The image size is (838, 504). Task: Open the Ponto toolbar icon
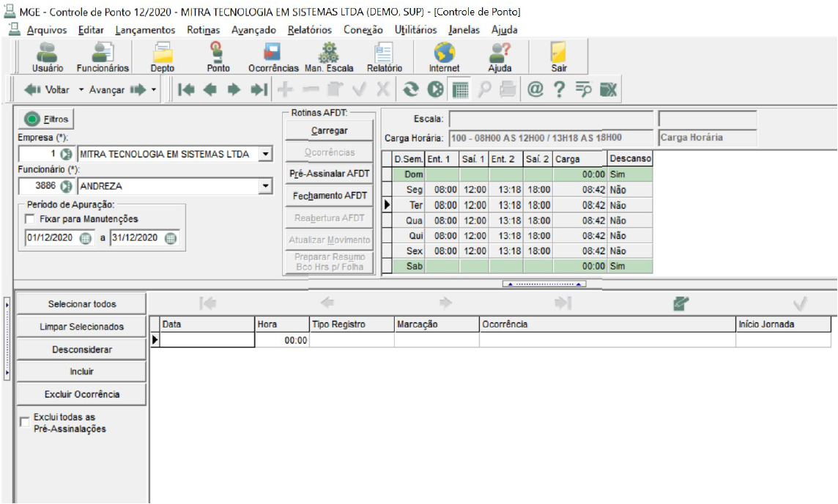(218, 57)
